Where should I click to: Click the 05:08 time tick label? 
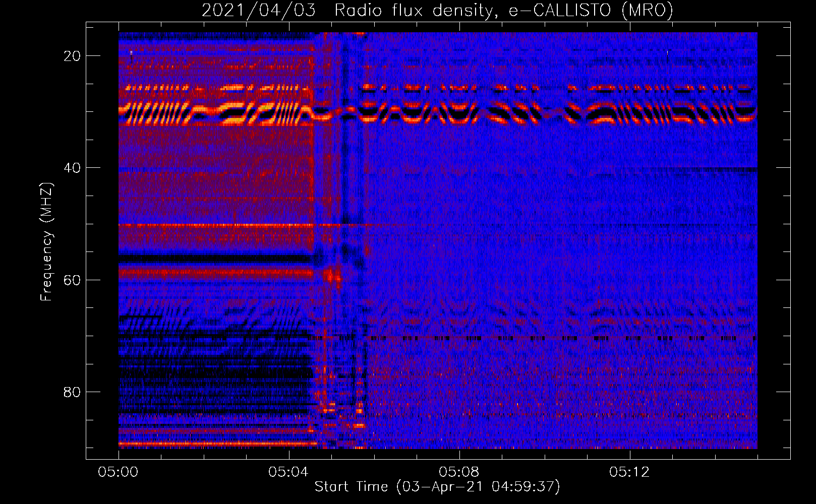tap(459, 472)
